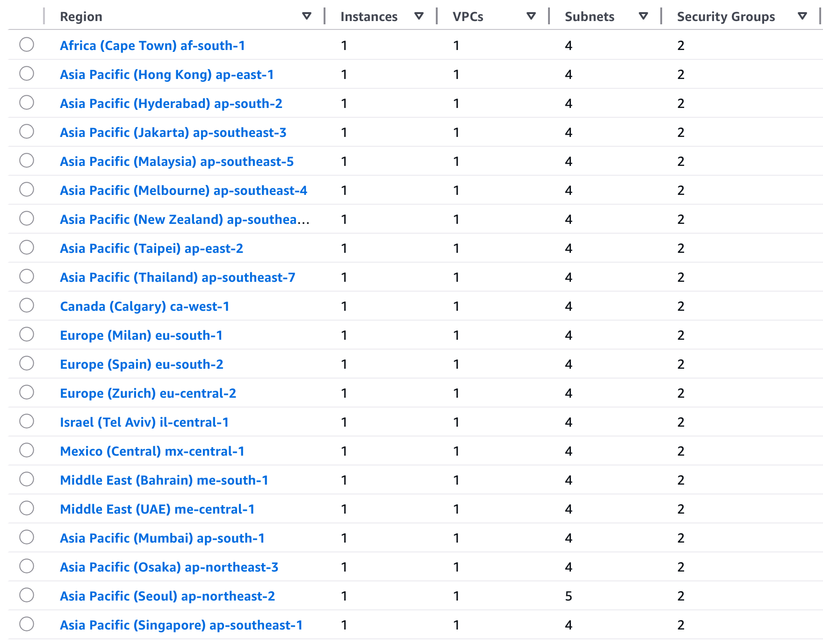Open Asia Pacific (Hong Kong) ap-east-1 link
Image resolution: width=823 pixels, height=644 pixels.
point(167,75)
